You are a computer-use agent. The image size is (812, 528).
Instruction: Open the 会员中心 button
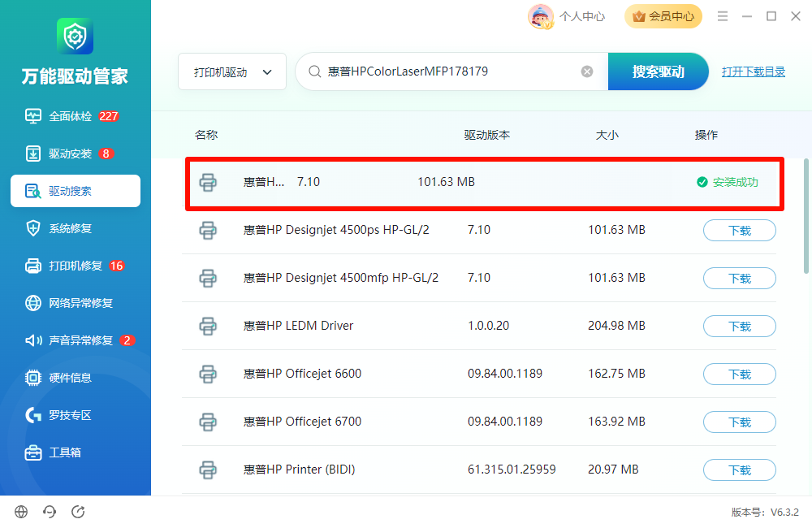coord(663,16)
